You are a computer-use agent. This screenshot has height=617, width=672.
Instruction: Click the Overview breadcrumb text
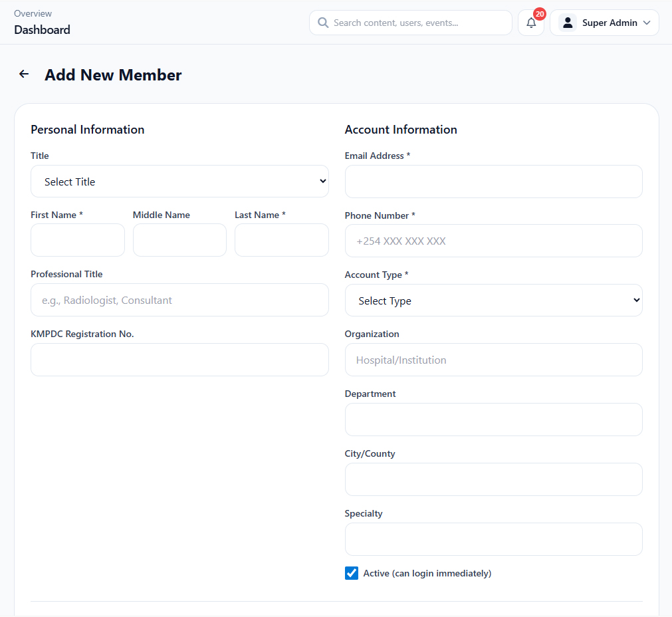[x=33, y=13]
